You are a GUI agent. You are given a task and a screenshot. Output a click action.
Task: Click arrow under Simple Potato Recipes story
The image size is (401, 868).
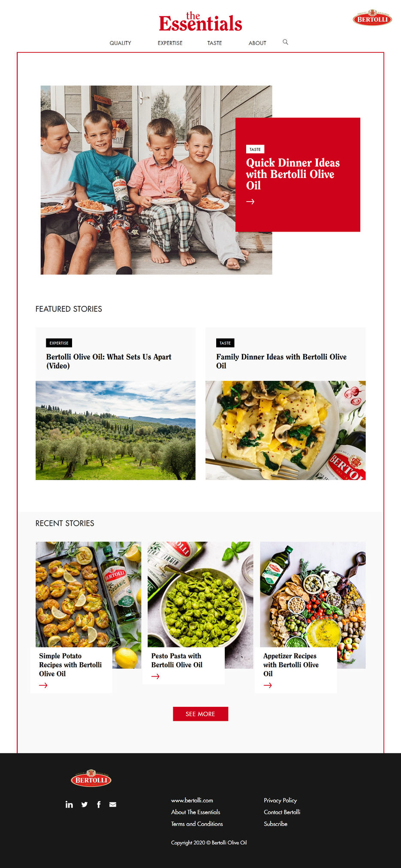[43, 685]
